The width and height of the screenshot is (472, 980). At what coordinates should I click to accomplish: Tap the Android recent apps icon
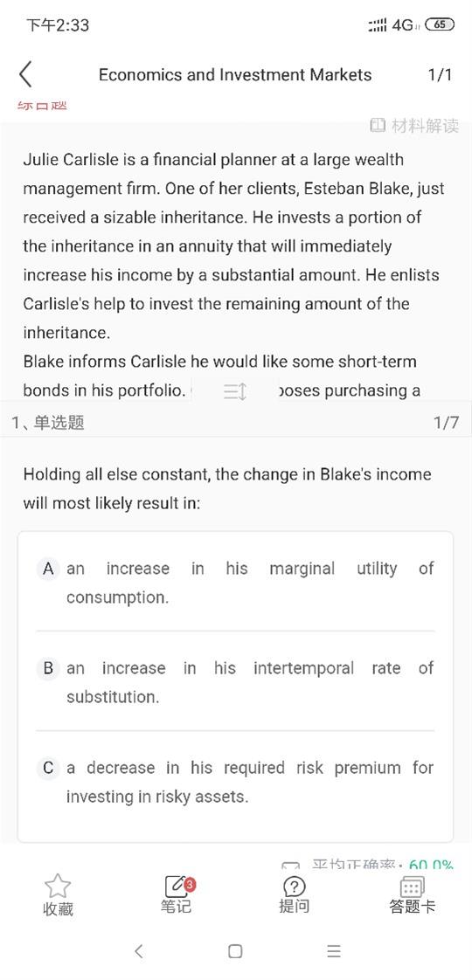[334, 951]
